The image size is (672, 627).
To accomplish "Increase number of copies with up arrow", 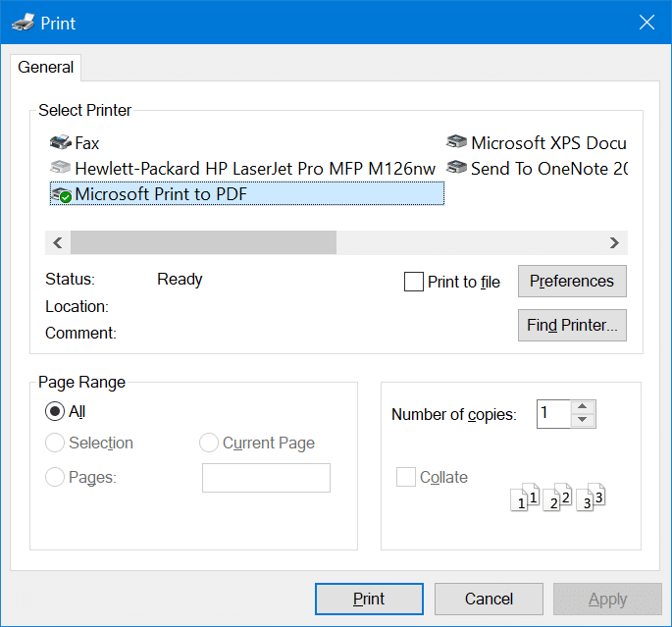I will pos(582,406).
